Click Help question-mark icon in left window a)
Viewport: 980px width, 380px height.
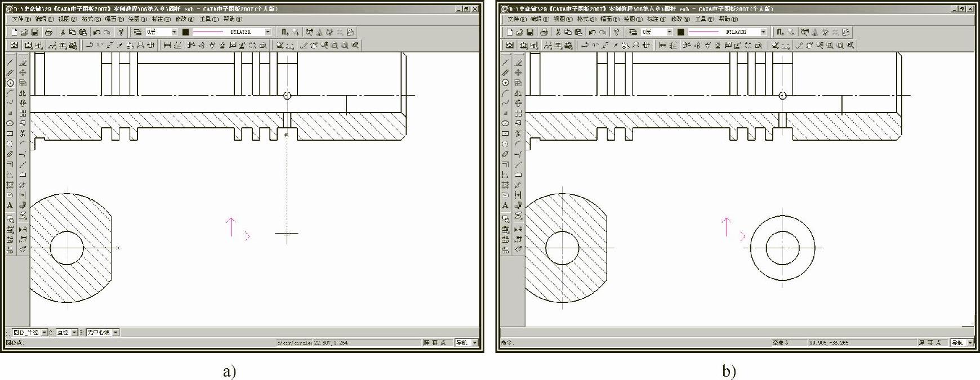(121, 32)
